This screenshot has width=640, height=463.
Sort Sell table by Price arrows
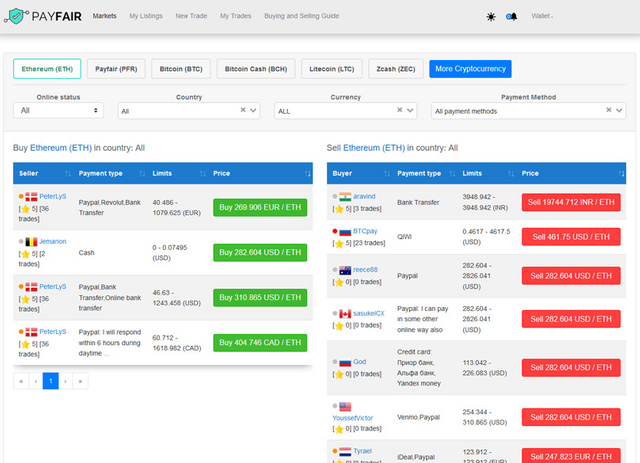(621, 174)
